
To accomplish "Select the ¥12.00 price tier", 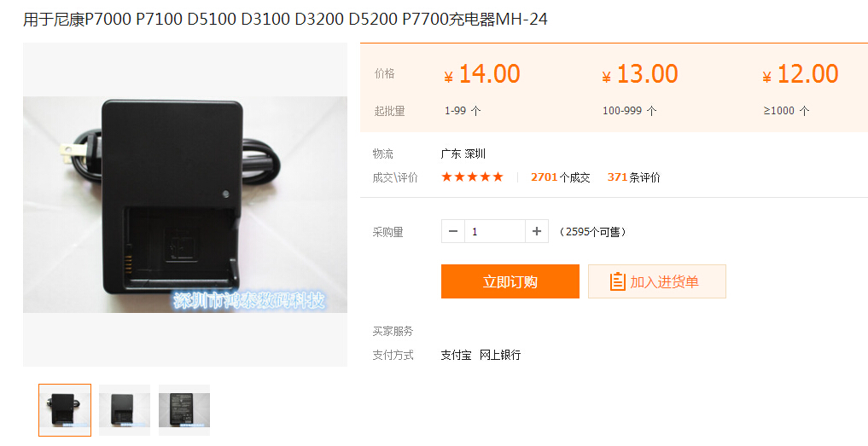I will click(801, 74).
